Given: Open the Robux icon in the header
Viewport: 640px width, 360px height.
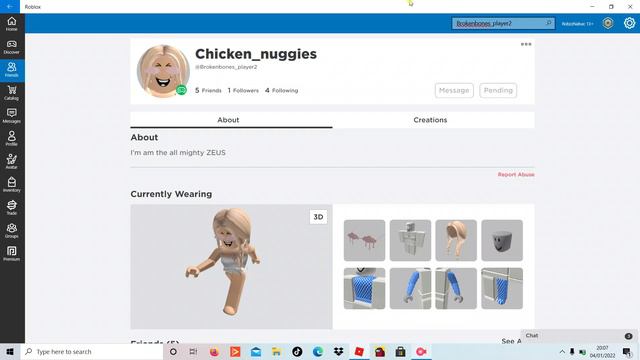Looking at the screenshot, I should click(608, 23).
